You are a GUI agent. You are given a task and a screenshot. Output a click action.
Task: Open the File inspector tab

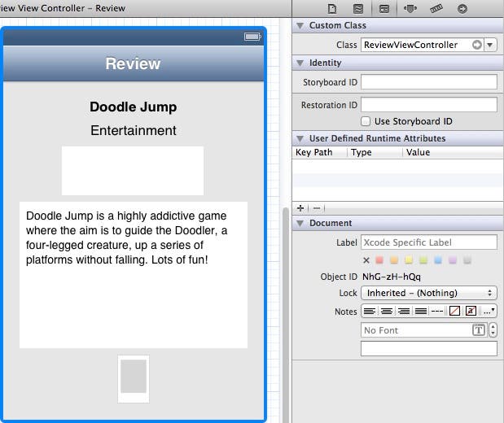(x=332, y=9)
